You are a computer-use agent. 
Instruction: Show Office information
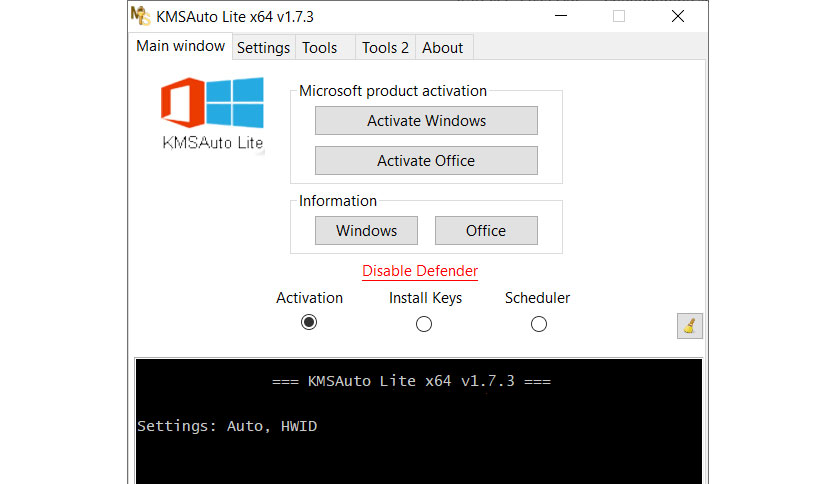[486, 231]
